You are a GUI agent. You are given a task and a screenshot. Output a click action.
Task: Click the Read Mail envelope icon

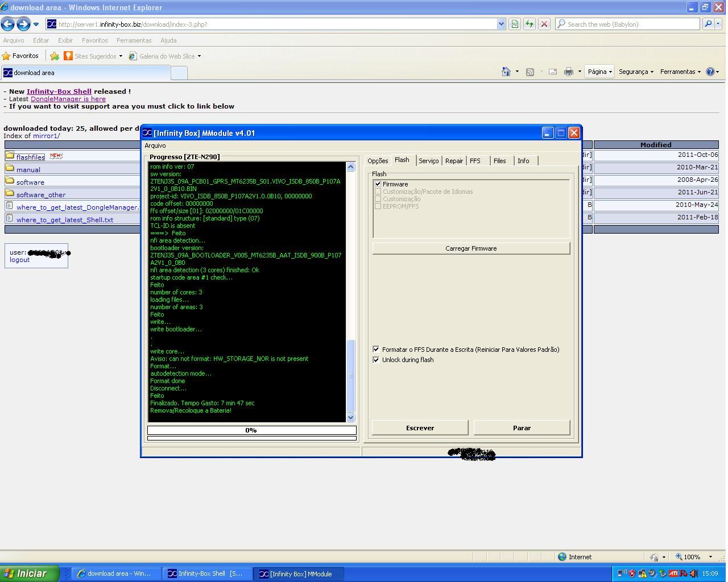coord(552,72)
